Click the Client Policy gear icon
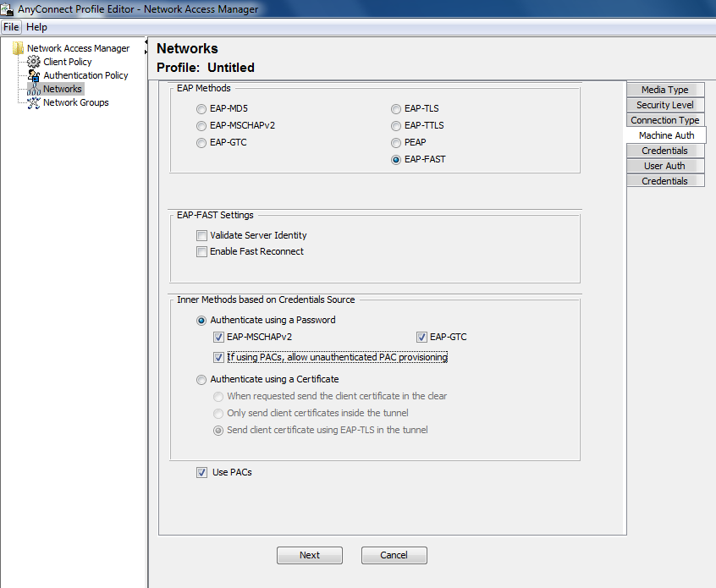This screenshot has height=588, width=716. point(33,62)
